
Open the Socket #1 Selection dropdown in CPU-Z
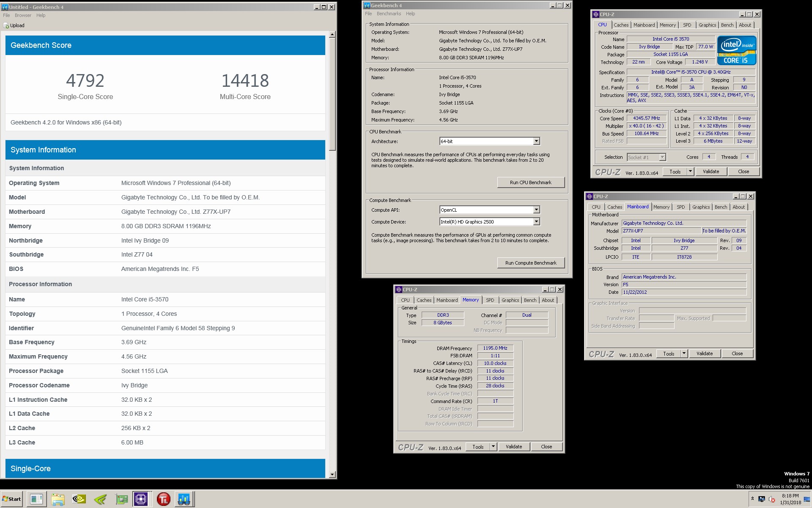coord(646,157)
